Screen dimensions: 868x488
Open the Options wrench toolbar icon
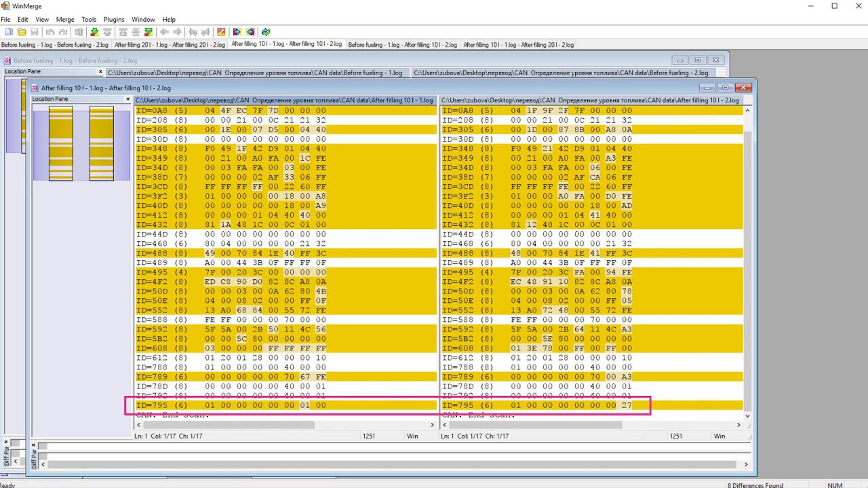[x=221, y=32]
